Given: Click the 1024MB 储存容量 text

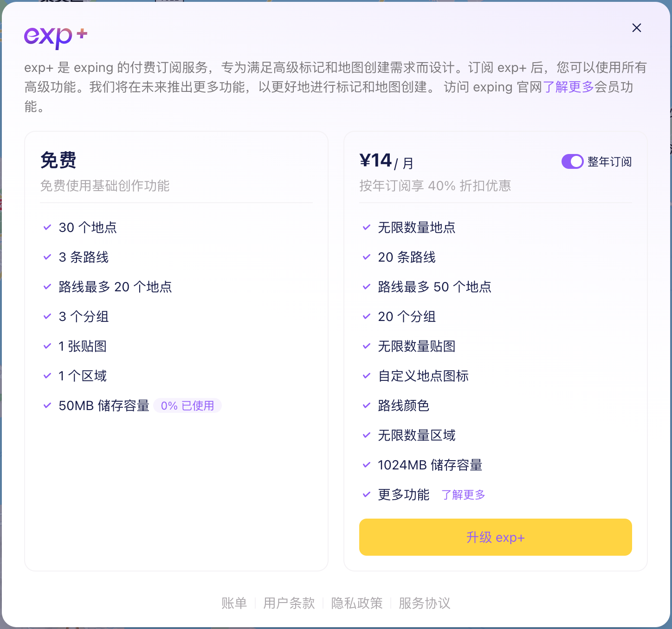Looking at the screenshot, I should 430,465.
